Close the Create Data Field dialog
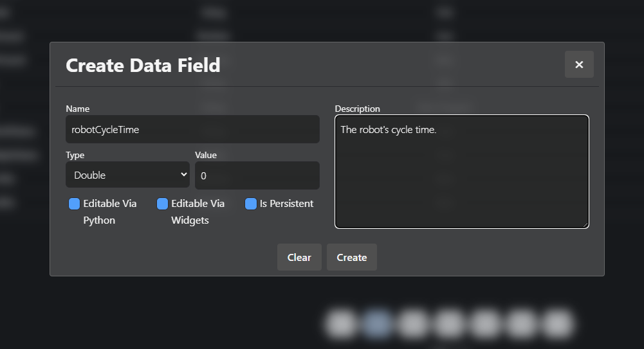This screenshot has height=349, width=644. click(x=579, y=64)
